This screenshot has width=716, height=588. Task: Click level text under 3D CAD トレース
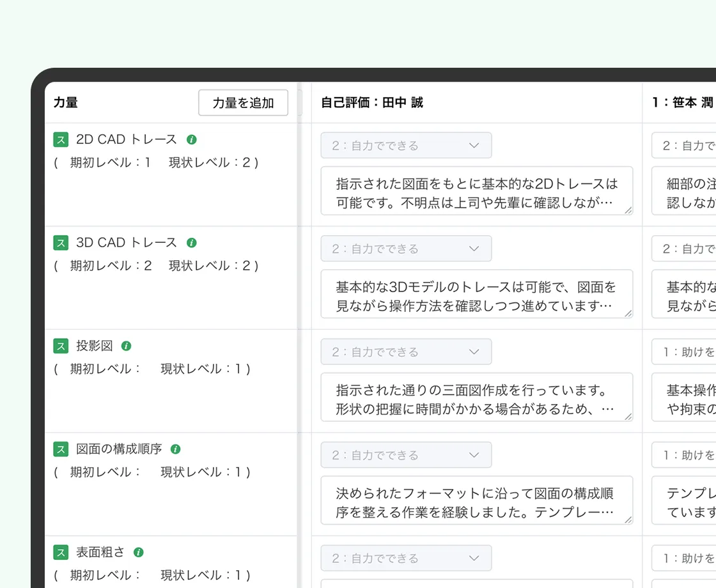156,266
